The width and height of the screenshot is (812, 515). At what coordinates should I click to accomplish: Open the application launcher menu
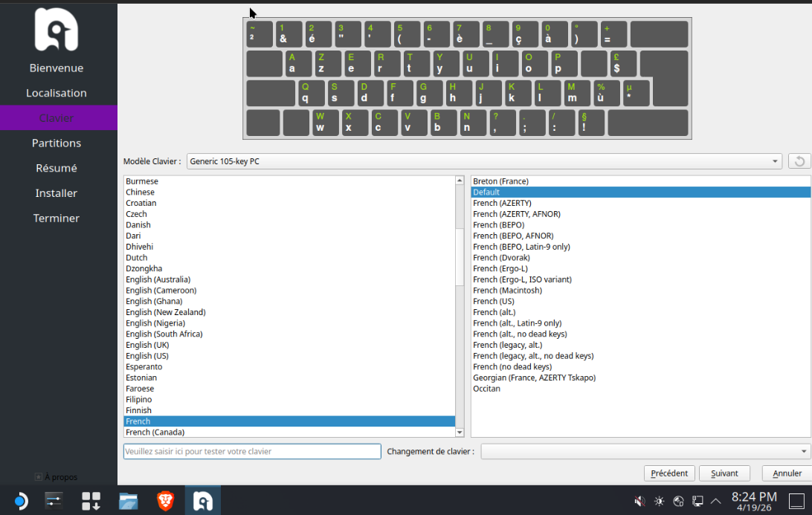coord(19,501)
